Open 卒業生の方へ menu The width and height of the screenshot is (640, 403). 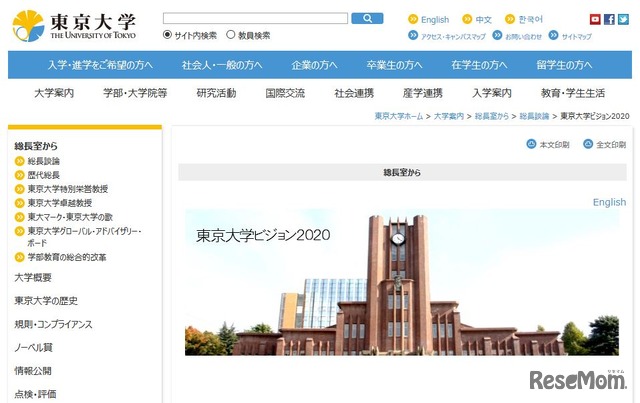394,65
